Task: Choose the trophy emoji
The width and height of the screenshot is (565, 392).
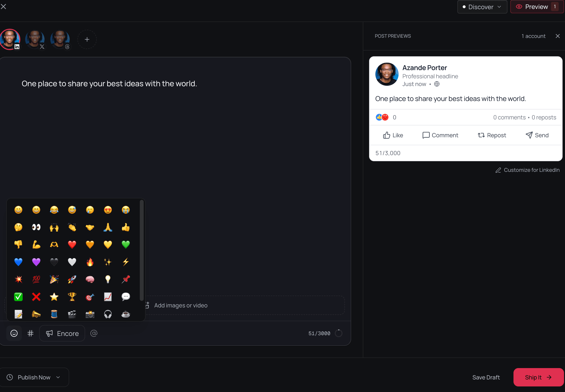Action: tap(72, 297)
